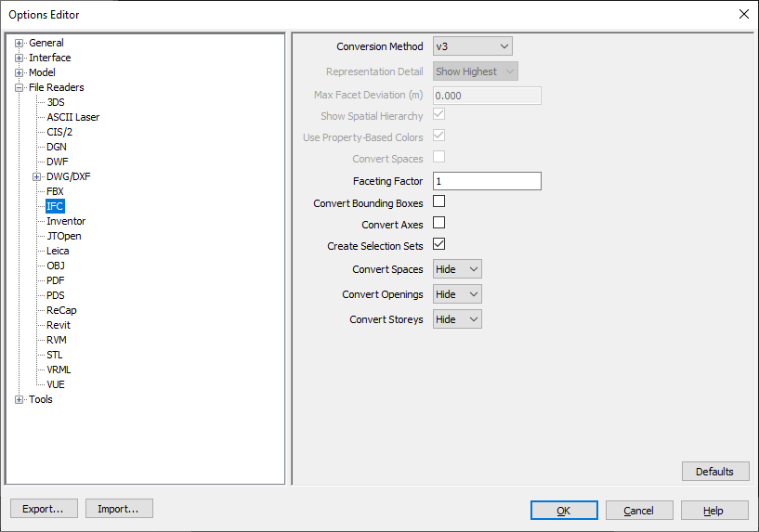The image size is (759, 532).
Task: Select the highlighted IFC tree item
Action: click(55, 206)
